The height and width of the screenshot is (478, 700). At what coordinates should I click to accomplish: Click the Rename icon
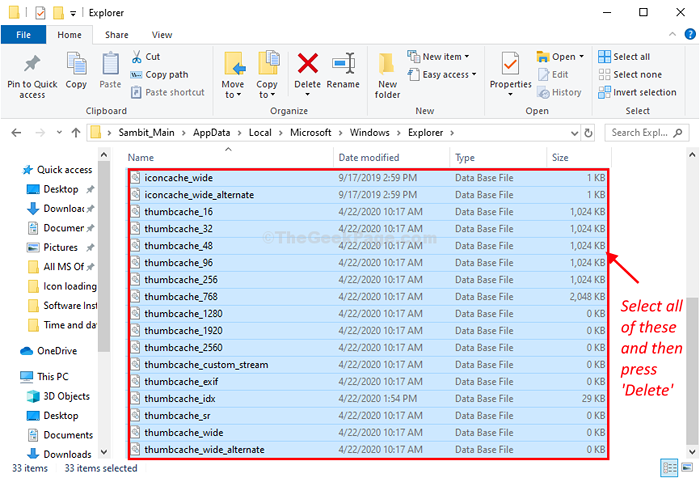coord(343,63)
